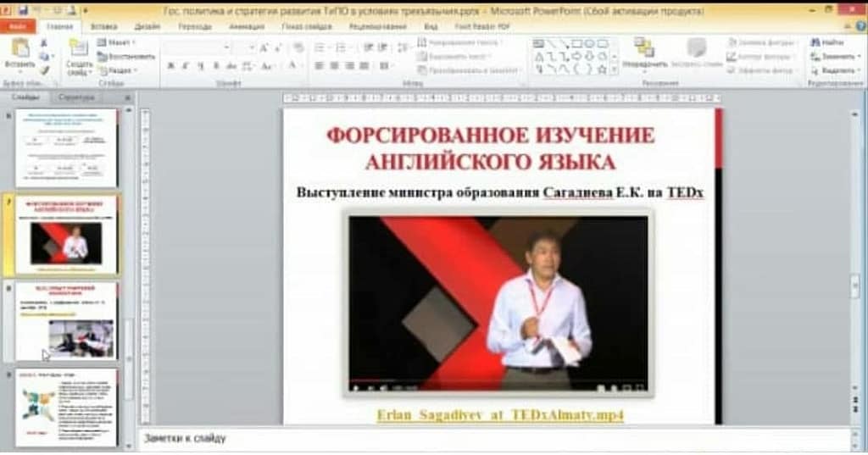
Task: Click the font color letter A button
Action: (x=293, y=66)
